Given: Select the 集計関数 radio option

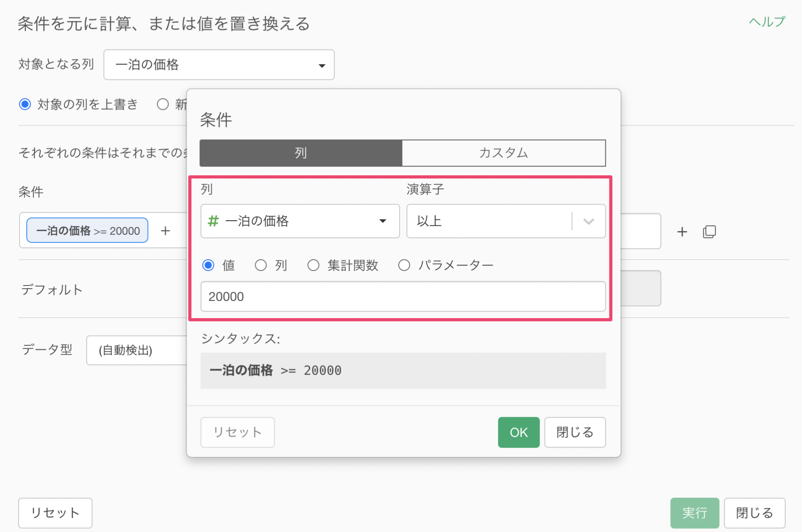Looking at the screenshot, I should click(x=313, y=265).
